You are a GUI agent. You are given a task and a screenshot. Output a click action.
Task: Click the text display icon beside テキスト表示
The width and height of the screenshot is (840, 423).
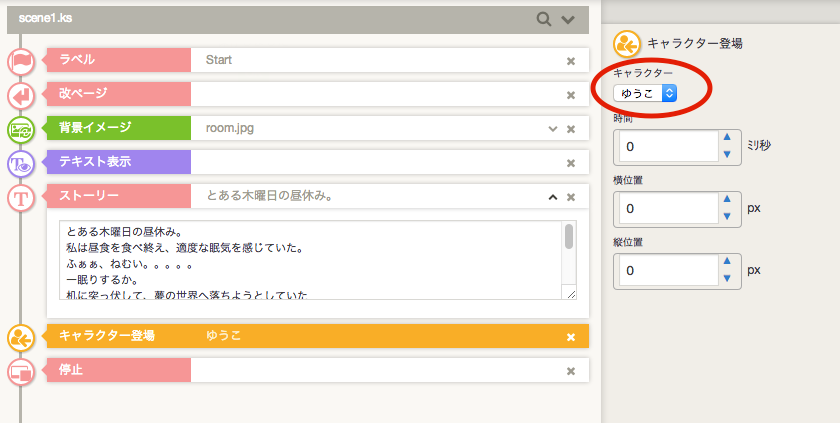point(21,163)
